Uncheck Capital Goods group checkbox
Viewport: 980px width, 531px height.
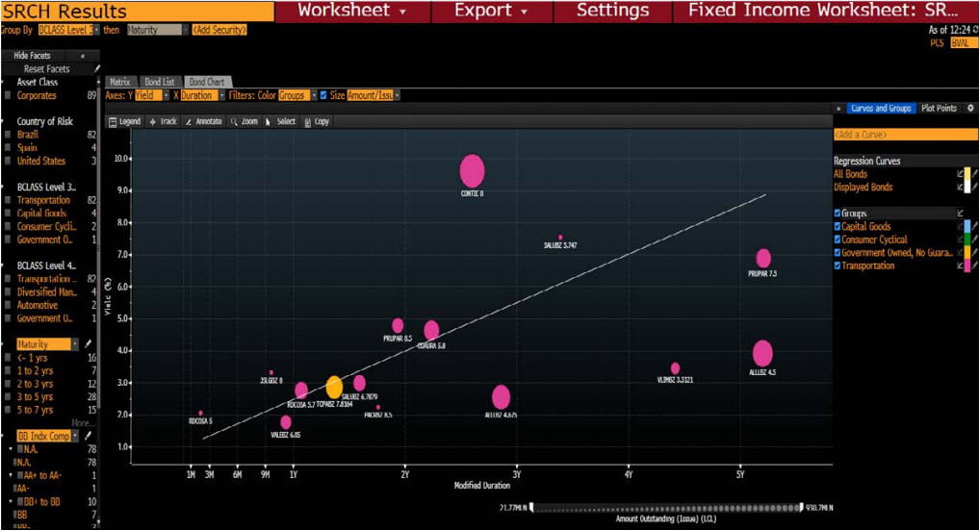tap(838, 226)
